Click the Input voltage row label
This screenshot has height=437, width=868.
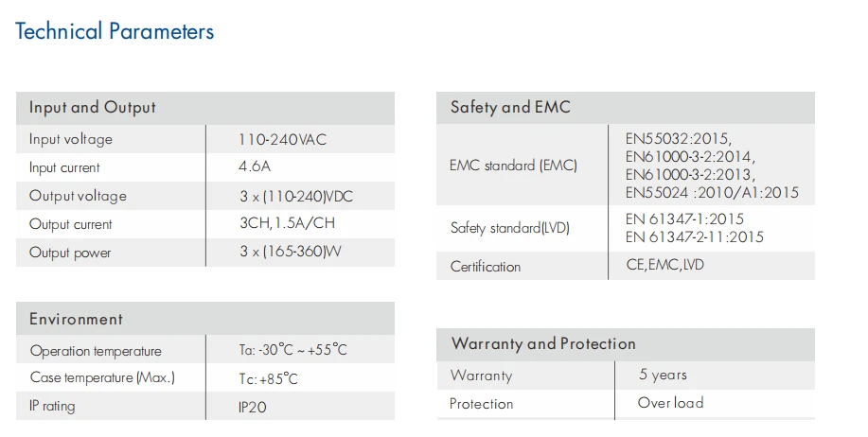coord(71,139)
